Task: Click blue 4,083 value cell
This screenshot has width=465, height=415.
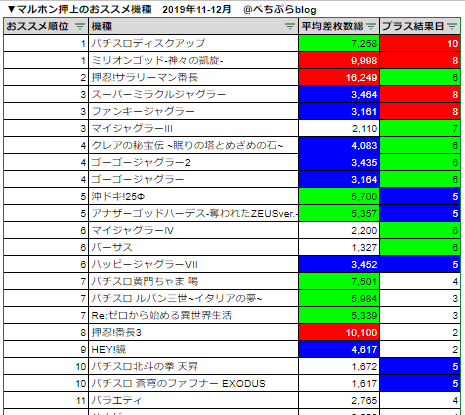Action: tap(339, 145)
